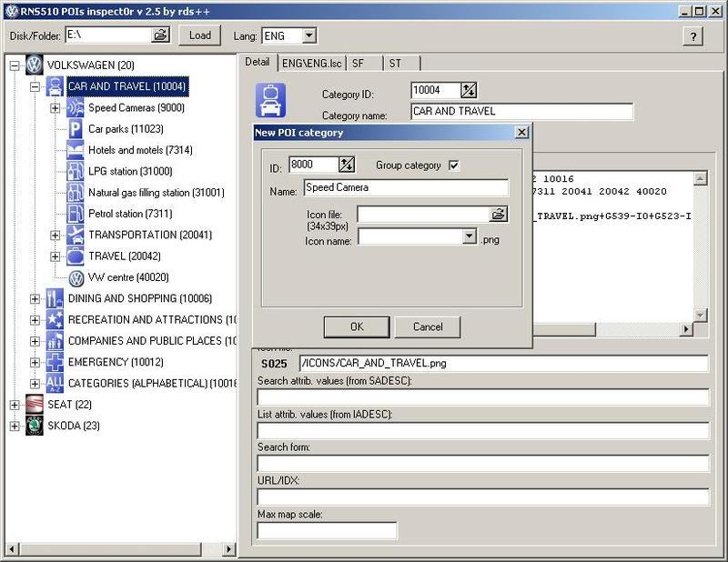The image size is (728, 562).
Task: Click the VW centre logo icon
Action: (76, 278)
